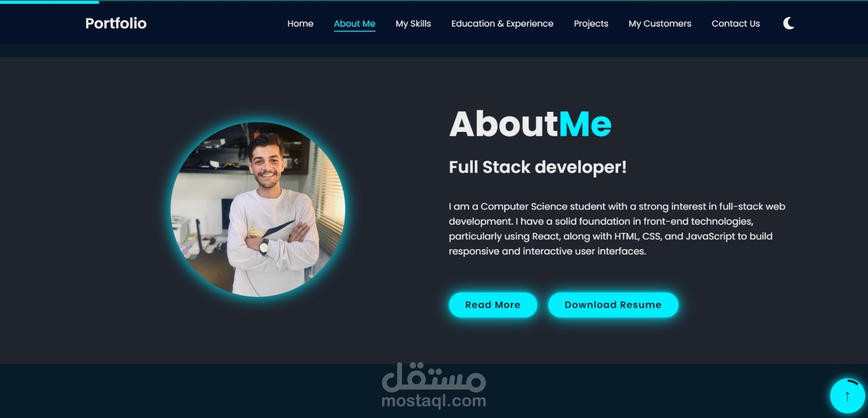Image resolution: width=868 pixels, height=418 pixels.
Task: Toggle dark mode with the moon icon
Action: [789, 23]
